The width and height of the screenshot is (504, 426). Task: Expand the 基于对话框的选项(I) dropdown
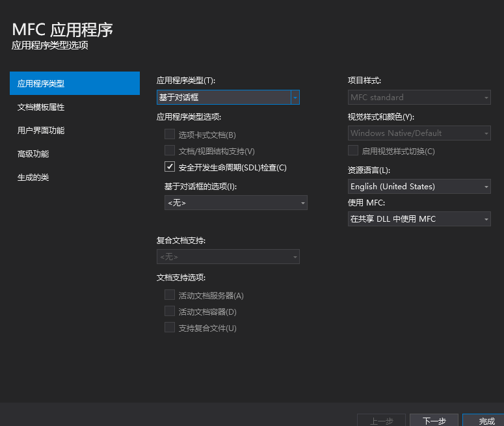tap(236, 202)
